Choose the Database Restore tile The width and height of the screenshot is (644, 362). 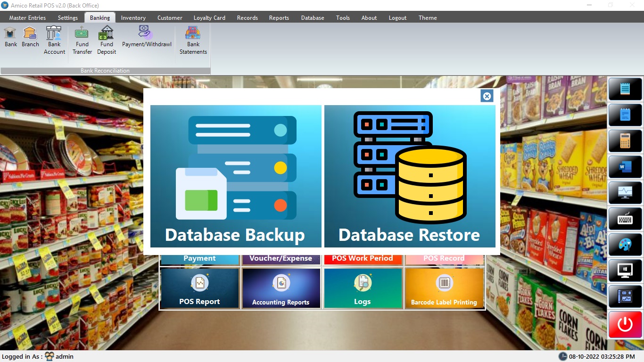pyautogui.click(x=410, y=176)
